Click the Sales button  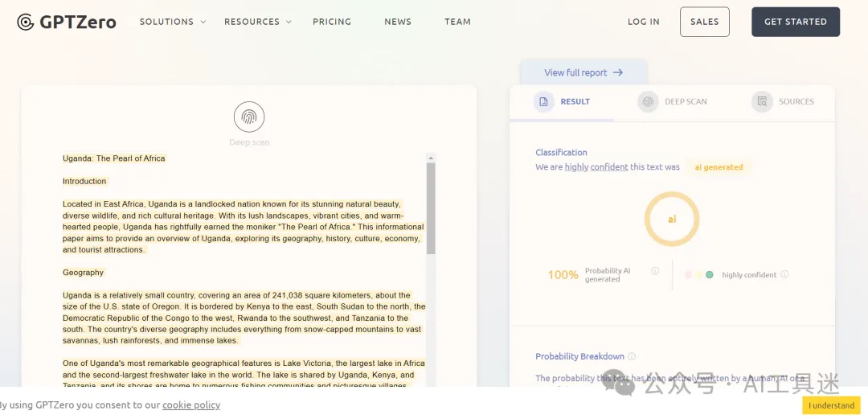tap(704, 22)
